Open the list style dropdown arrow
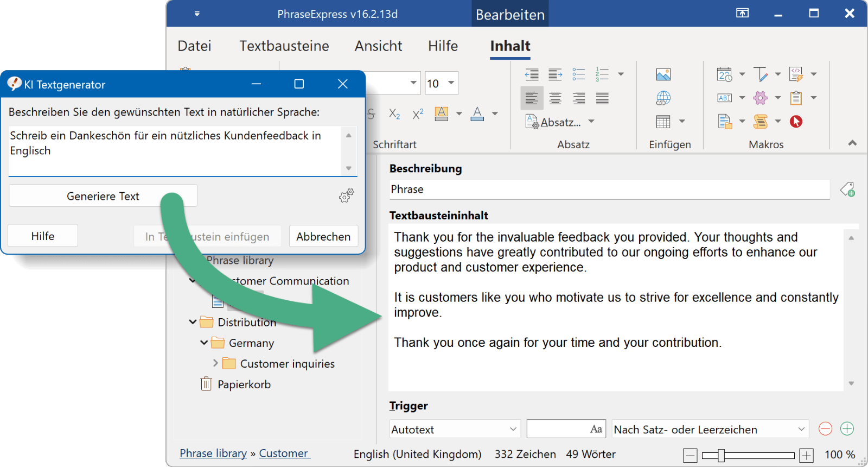The image size is (868, 467). [621, 74]
